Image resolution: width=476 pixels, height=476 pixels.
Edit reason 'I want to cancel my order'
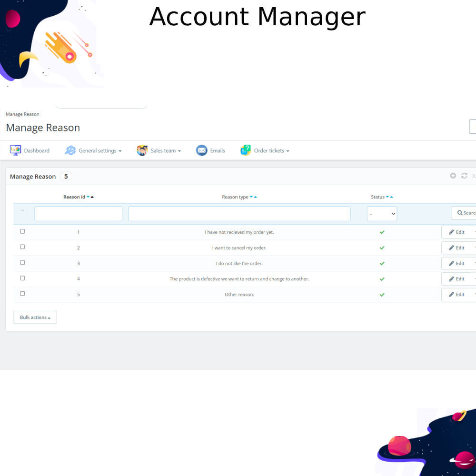(x=457, y=248)
